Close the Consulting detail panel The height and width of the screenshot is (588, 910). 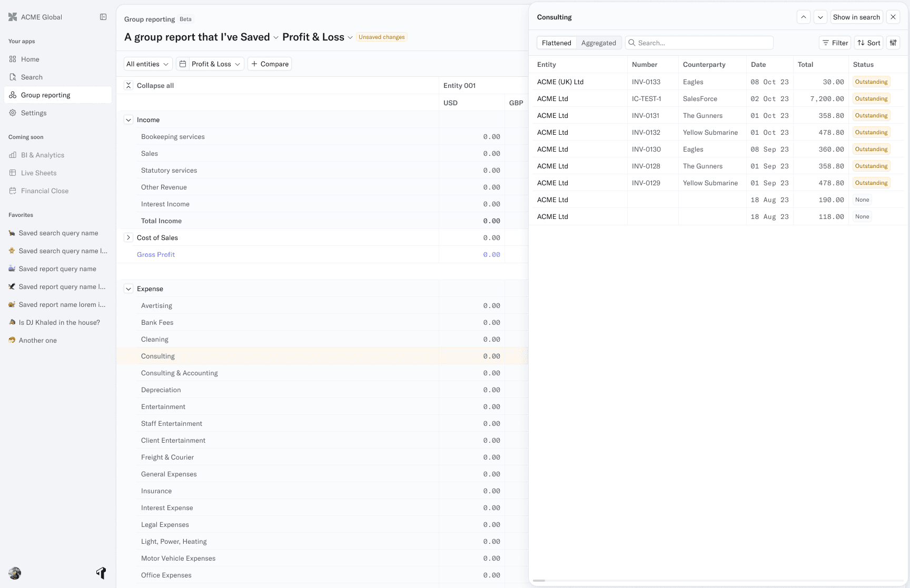(x=893, y=17)
